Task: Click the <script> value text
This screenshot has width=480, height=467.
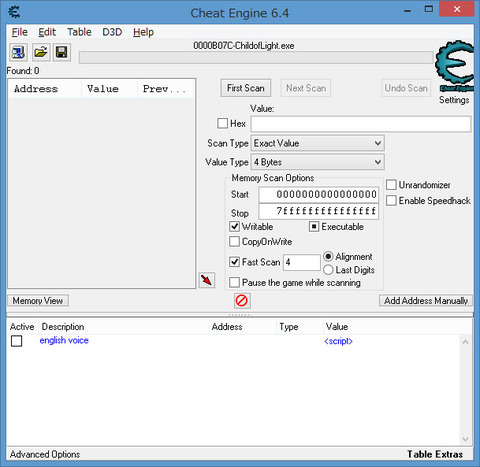Action: 338,341
